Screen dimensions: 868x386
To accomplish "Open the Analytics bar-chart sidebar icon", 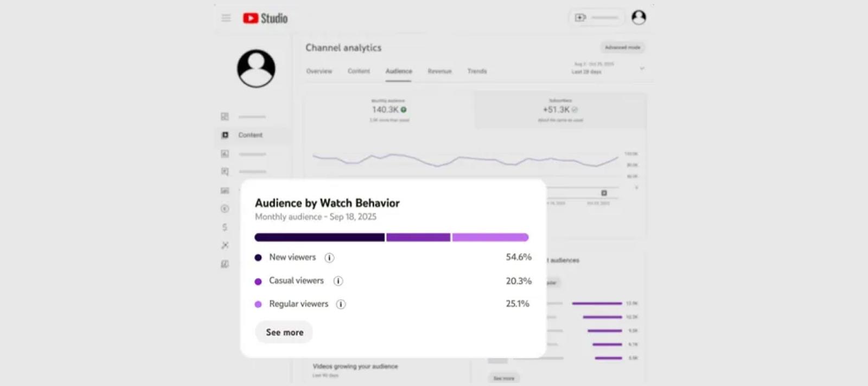I will (225, 154).
